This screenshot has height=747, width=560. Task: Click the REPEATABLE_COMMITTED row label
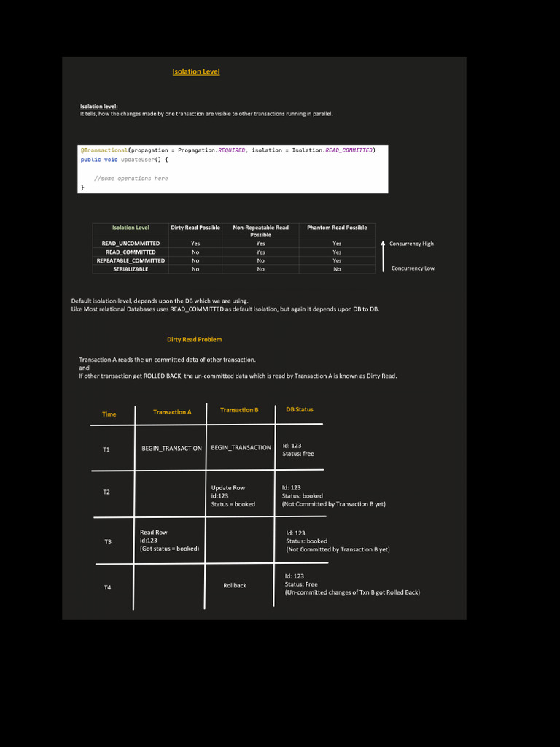click(x=131, y=260)
